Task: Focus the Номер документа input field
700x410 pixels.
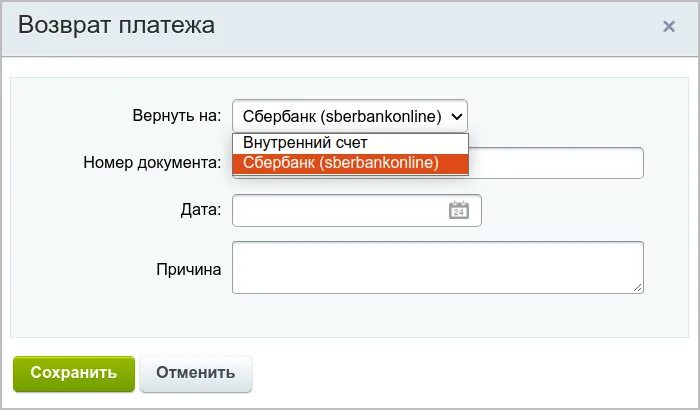Action: click(556, 163)
